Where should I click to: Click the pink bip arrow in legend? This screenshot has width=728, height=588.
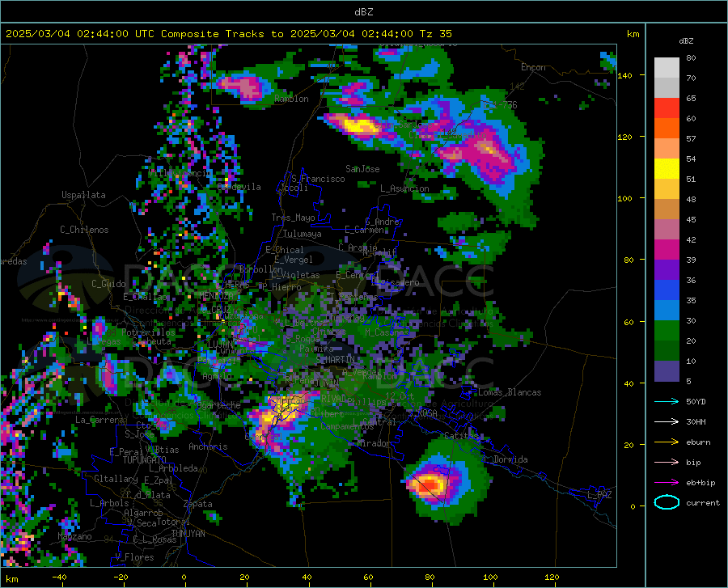coord(667,463)
